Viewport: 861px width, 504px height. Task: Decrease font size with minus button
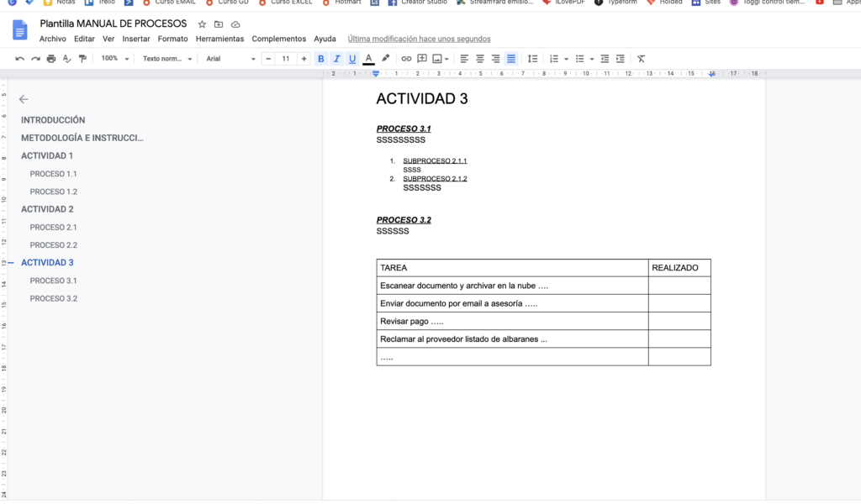click(x=268, y=59)
